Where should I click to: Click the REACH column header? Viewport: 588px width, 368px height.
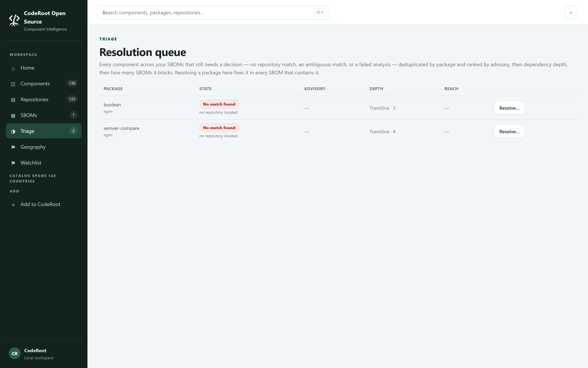click(x=451, y=89)
